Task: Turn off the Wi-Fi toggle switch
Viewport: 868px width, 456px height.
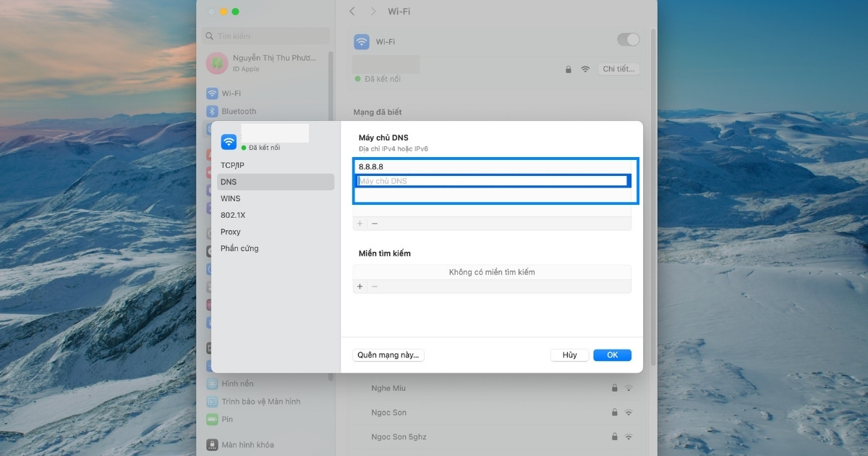Action: 629,40
